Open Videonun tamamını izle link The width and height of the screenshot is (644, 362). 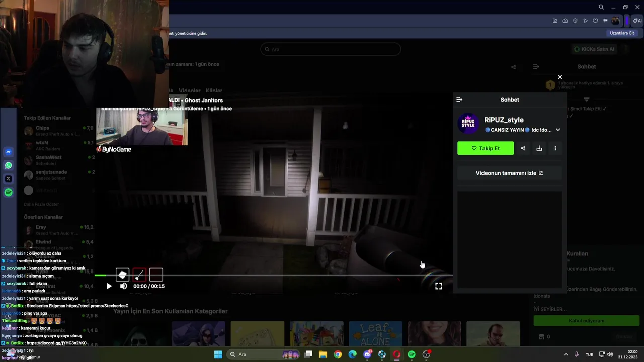point(510,173)
